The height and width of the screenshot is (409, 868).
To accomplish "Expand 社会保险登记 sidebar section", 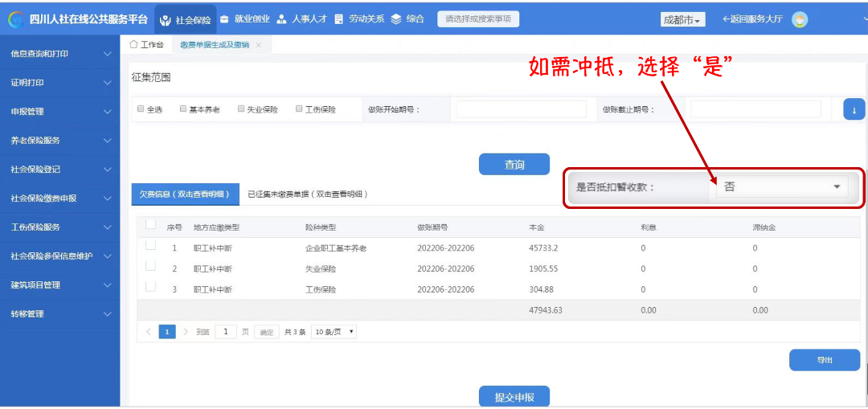I will click(x=59, y=170).
